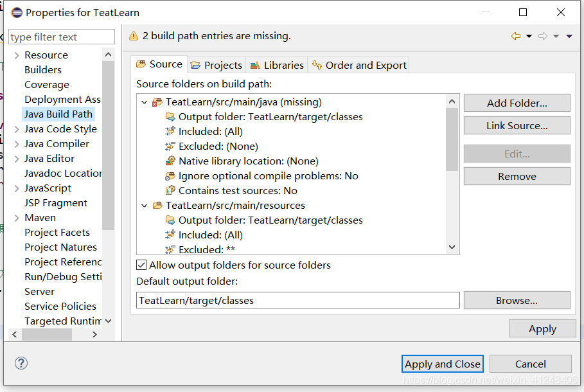The width and height of the screenshot is (584, 392).
Task: Click the Contains test sources icon
Action: pyautogui.click(x=170, y=191)
